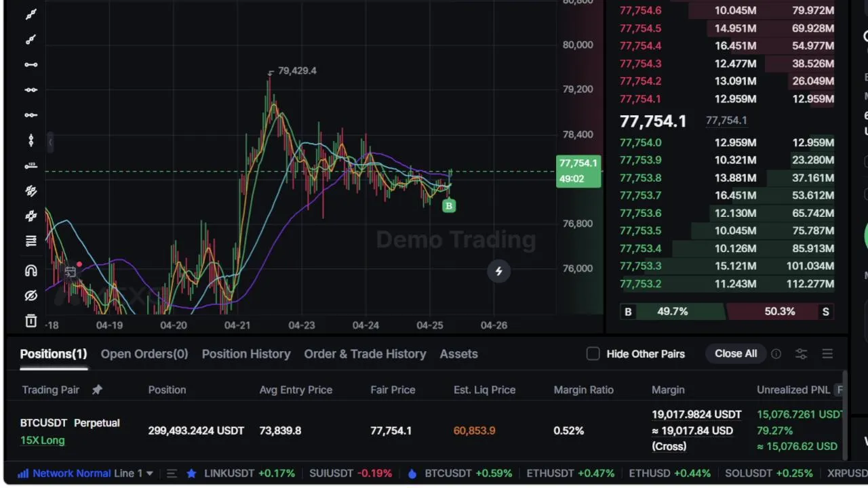Click the green B buy marker on chart
The width and height of the screenshot is (868, 488).
click(449, 205)
